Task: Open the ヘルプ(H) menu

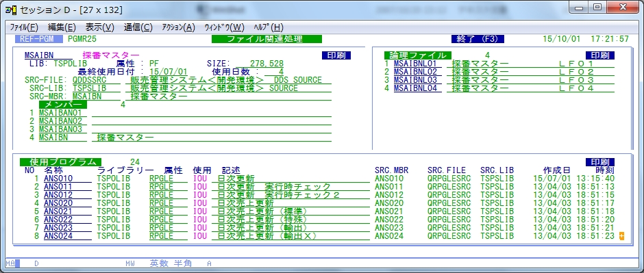Action: click(269, 27)
